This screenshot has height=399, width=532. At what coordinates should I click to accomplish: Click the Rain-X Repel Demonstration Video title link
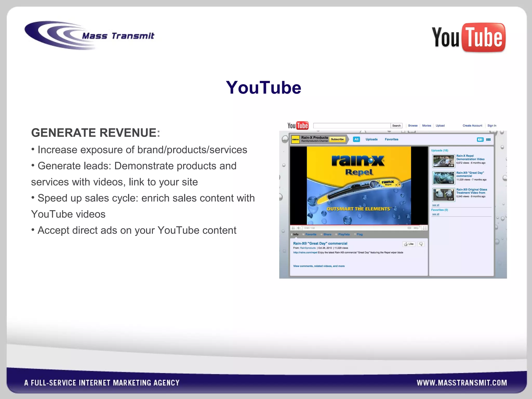tap(470, 157)
